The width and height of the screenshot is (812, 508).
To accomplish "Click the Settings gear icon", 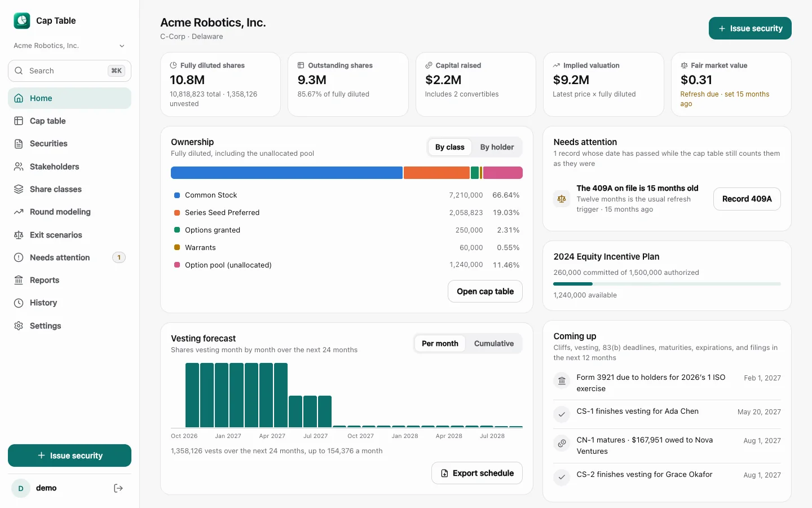I will 19,326.
